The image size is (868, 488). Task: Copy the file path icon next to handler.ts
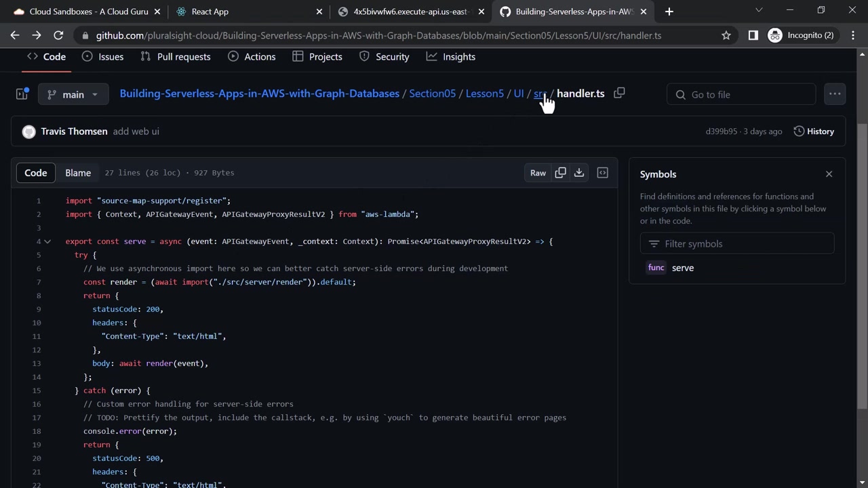[x=619, y=94]
